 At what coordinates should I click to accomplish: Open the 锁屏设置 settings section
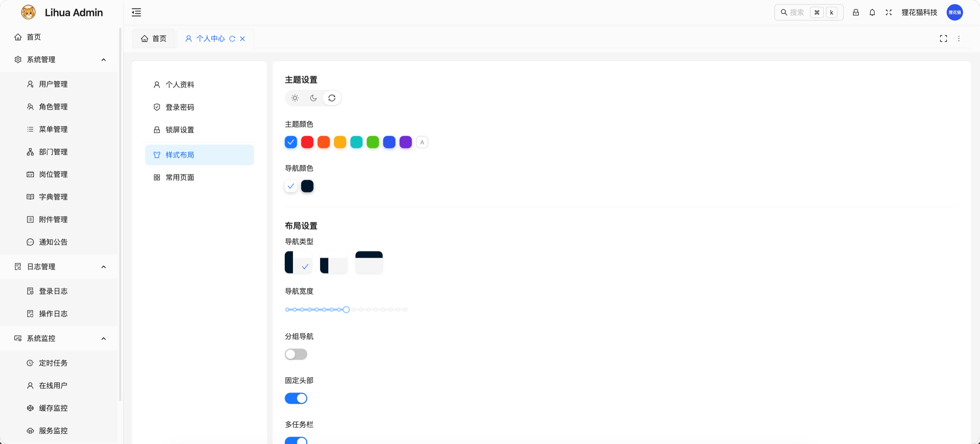tap(199, 130)
